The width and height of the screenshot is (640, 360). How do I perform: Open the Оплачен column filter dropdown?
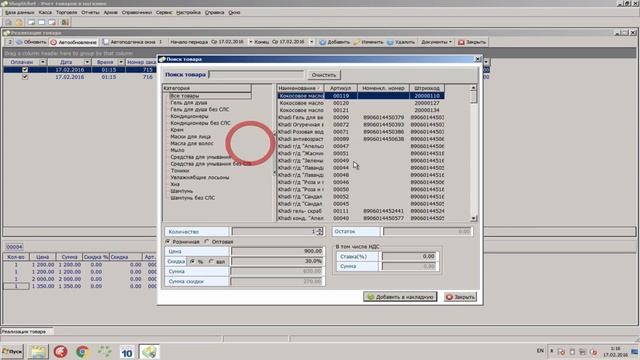[43, 62]
